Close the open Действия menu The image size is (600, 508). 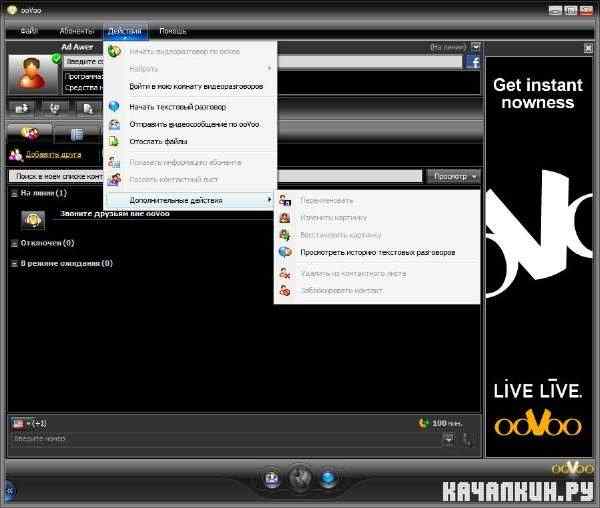(x=125, y=31)
